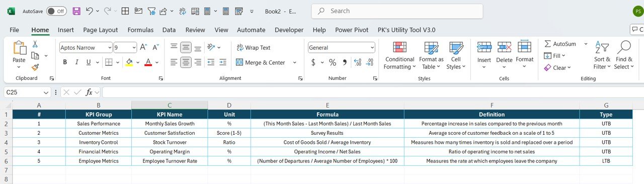
Task: Open the fill color palette arrow
Action: 138,62
